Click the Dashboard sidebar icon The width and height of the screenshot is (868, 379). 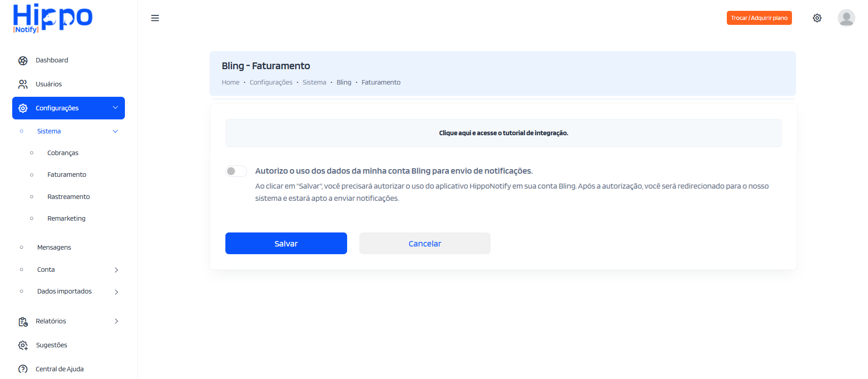click(x=23, y=61)
